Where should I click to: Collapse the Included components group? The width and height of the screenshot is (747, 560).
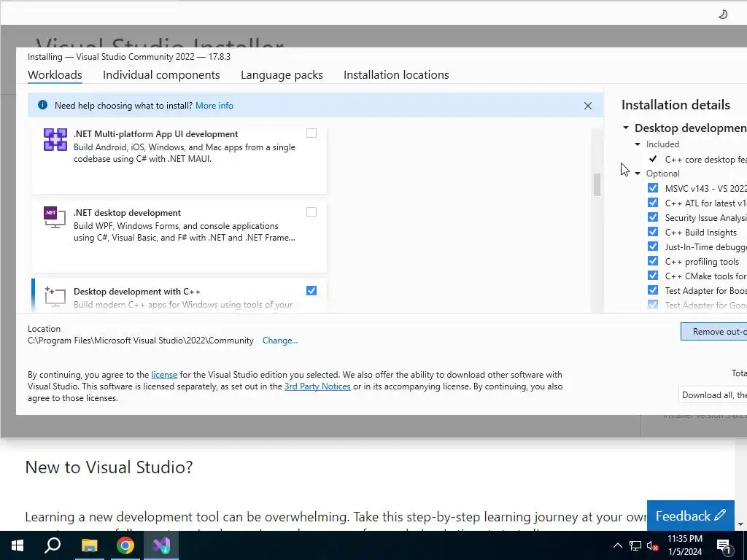[638, 144]
